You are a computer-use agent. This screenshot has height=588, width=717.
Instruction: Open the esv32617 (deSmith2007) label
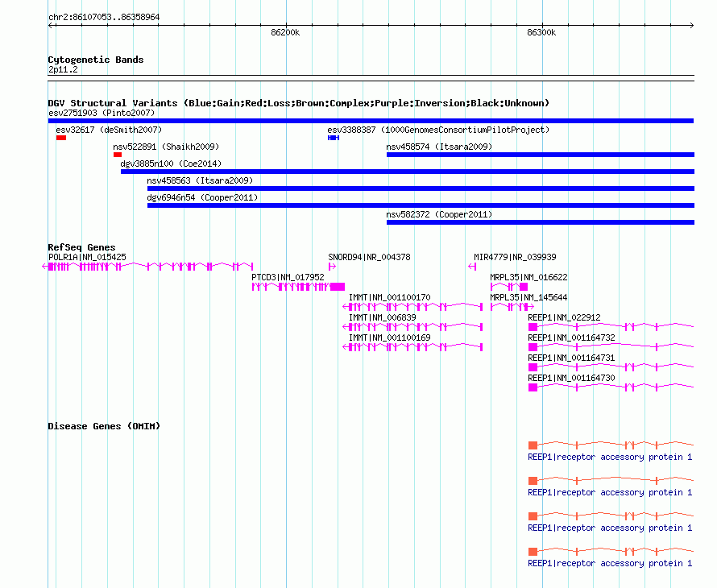tap(109, 130)
